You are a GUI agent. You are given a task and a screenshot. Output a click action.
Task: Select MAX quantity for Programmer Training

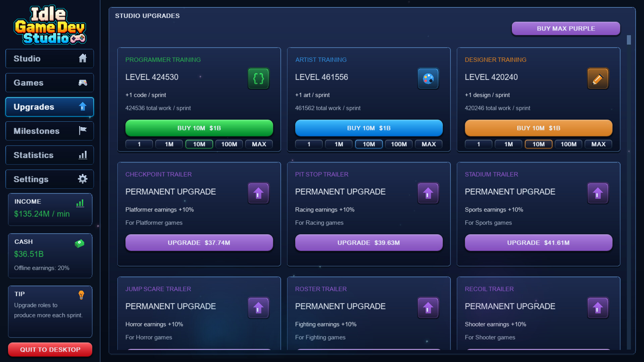259,144
